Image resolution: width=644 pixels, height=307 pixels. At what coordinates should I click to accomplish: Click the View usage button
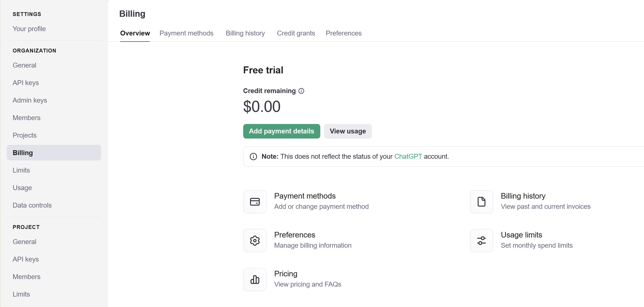pyautogui.click(x=348, y=131)
